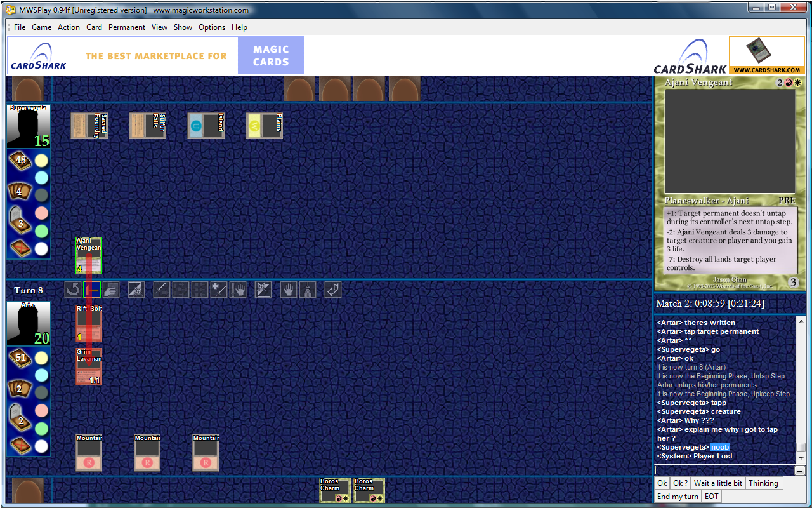Open Supervegeta's removed-from-game pile icon

pos(20,248)
